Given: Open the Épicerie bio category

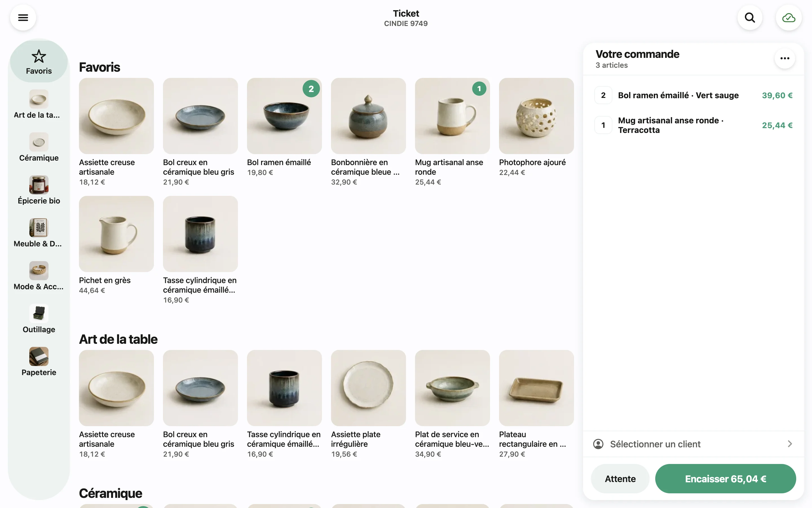Looking at the screenshot, I should tap(39, 190).
